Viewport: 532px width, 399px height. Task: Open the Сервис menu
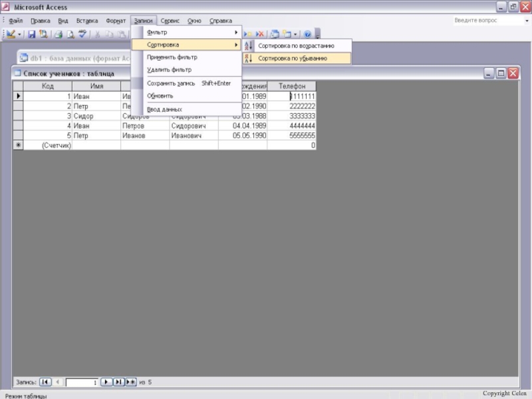click(x=170, y=21)
